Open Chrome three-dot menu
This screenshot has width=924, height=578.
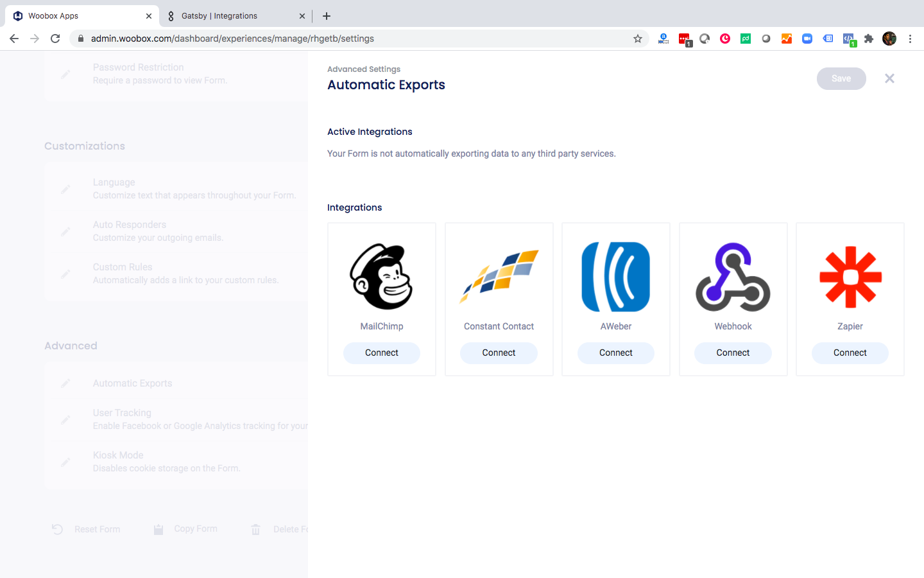tap(910, 39)
